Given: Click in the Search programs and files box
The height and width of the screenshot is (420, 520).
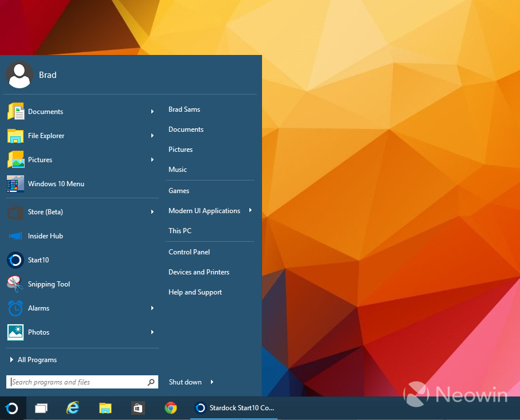Looking at the screenshot, I should point(82,382).
